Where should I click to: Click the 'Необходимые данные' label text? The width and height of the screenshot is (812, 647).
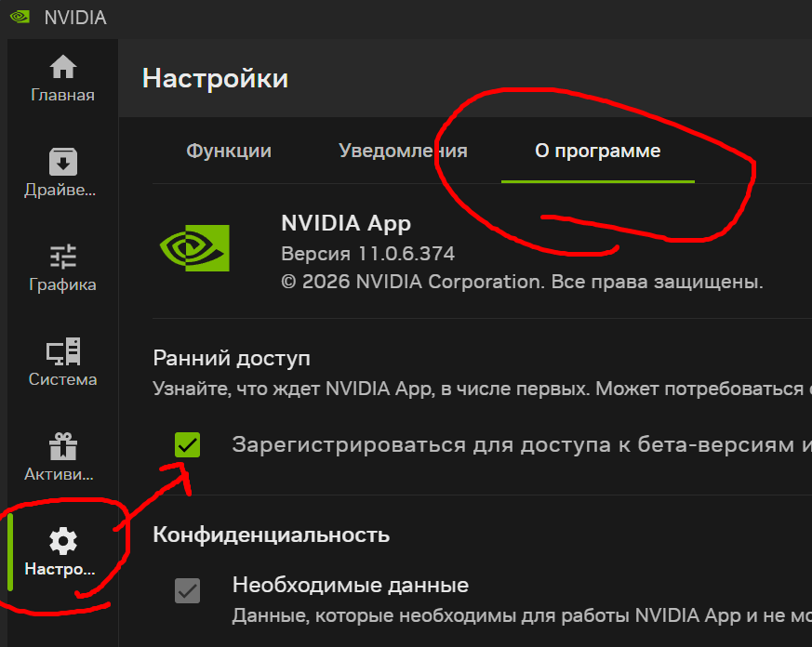tap(350, 586)
